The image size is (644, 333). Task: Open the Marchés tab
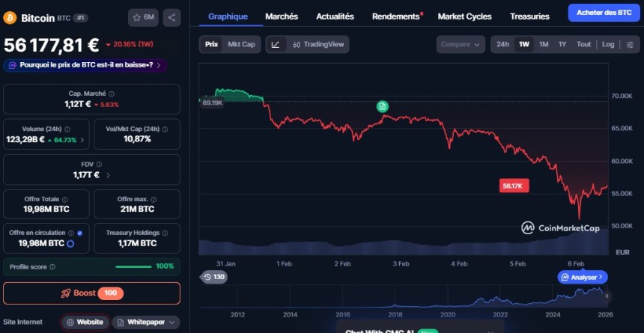(x=282, y=16)
